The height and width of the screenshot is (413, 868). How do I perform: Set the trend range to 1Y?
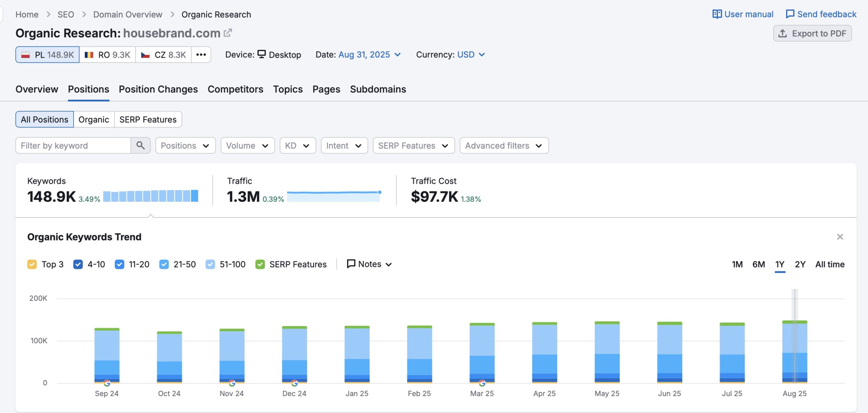click(x=780, y=264)
